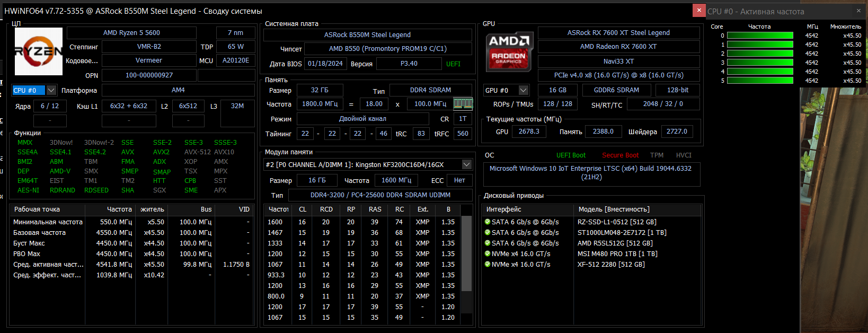Click the TDP value 65 W
This screenshot has width=868, height=333.
point(236,47)
